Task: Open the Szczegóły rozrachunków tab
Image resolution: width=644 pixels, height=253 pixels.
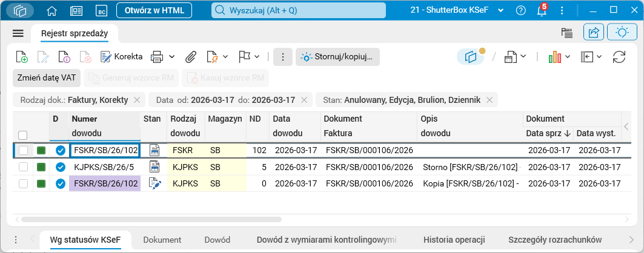Action: pos(555,240)
